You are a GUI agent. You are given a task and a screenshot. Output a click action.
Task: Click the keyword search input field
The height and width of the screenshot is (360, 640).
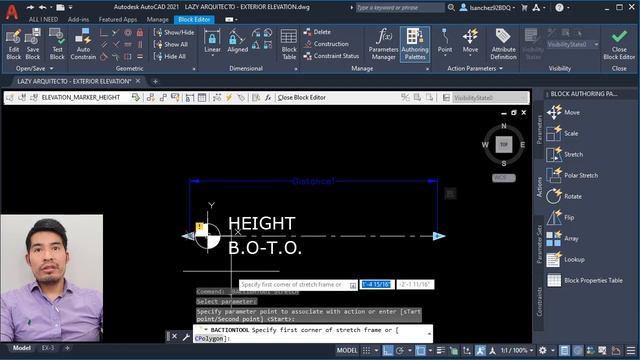(x=399, y=7)
